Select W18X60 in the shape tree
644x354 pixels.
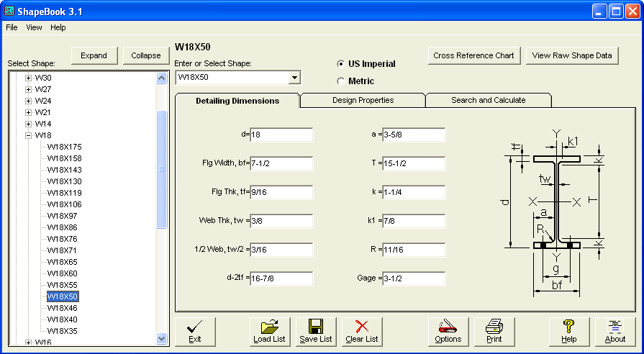click(63, 273)
